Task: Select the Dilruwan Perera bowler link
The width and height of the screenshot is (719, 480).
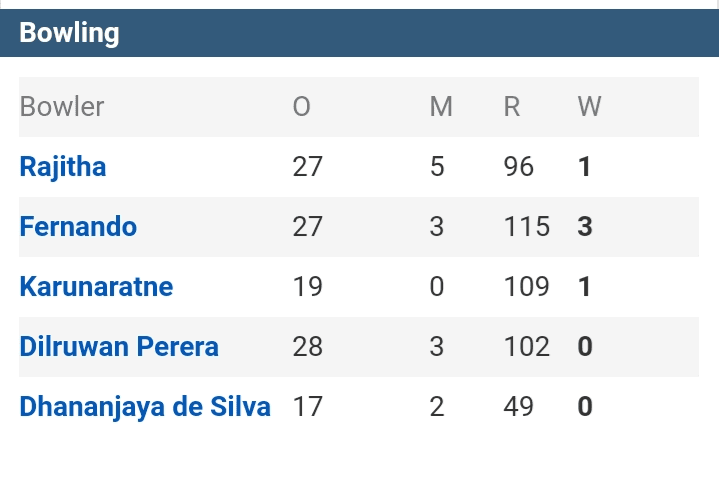Action: [119, 347]
